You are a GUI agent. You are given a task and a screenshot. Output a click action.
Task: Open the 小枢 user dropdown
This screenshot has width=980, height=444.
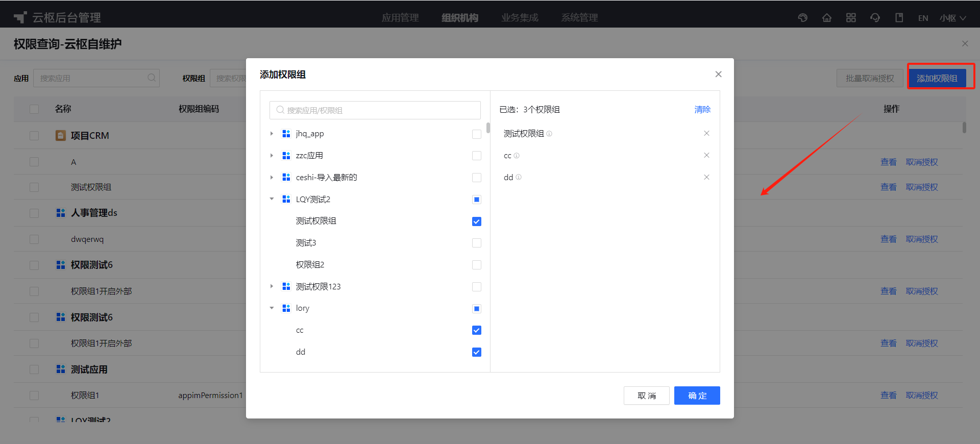(x=953, y=18)
